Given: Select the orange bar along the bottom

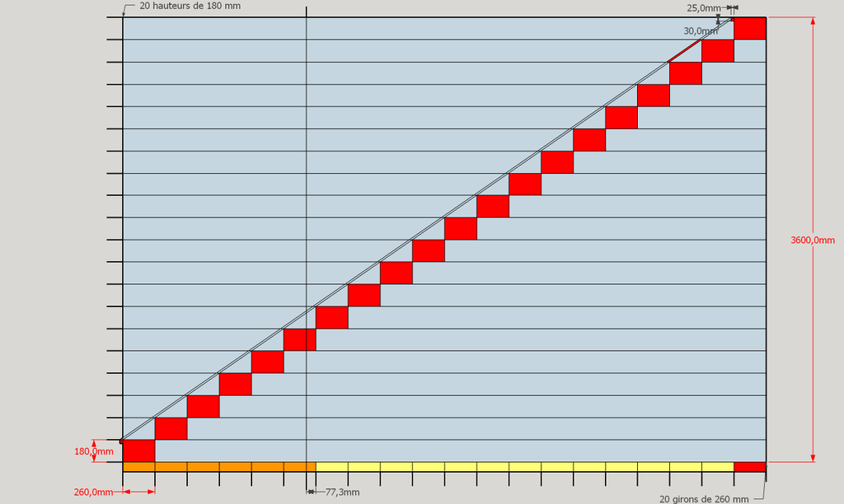Looking at the screenshot, I should coord(219,467).
